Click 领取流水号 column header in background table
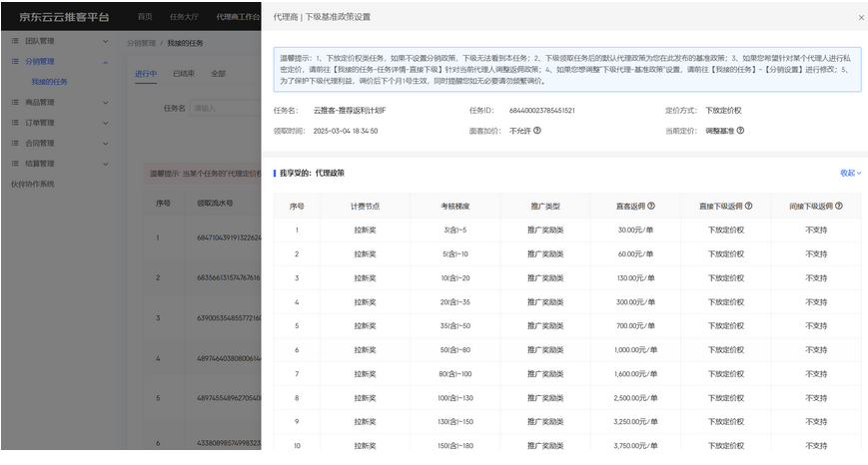Screen dimensions: 868x465 pos(215,204)
